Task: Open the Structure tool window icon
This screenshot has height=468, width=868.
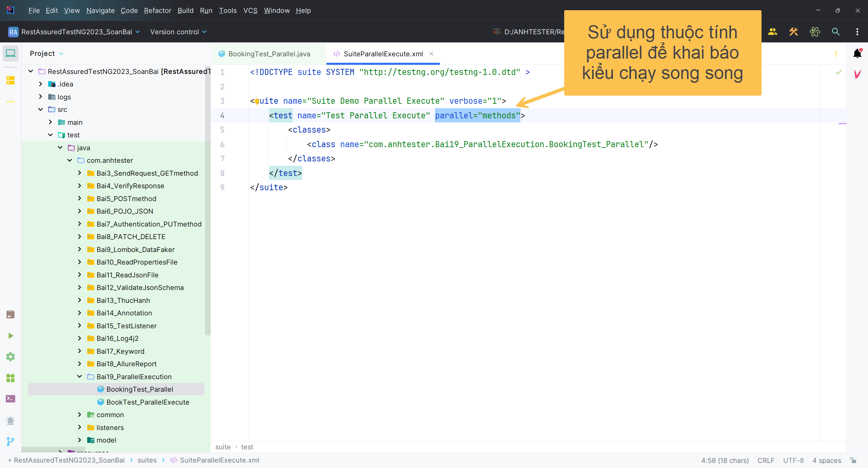Action: 11,80
